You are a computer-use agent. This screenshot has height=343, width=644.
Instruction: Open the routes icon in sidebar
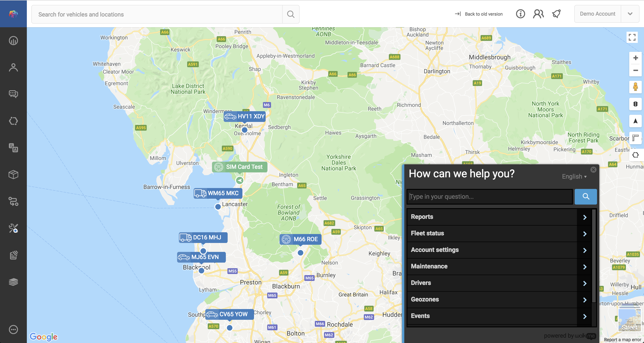tap(13, 201)
